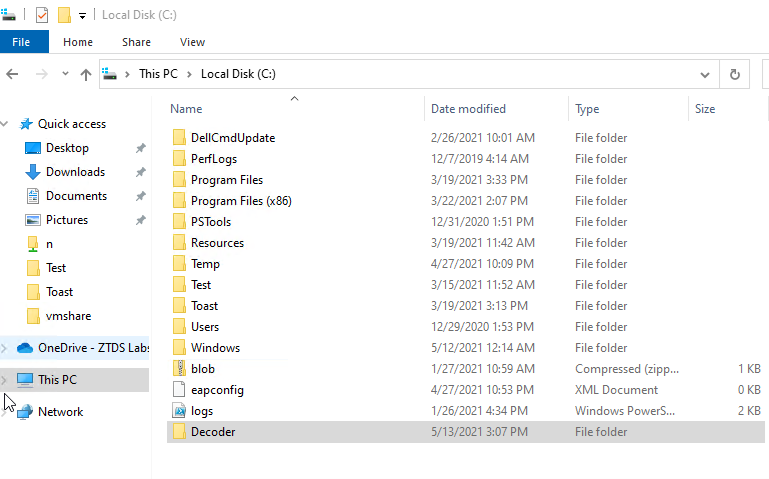The width and height of the screenshot is (769, 479).
Task: Refresh the Local Disk (C:) view
Action: tap(735, 75)
